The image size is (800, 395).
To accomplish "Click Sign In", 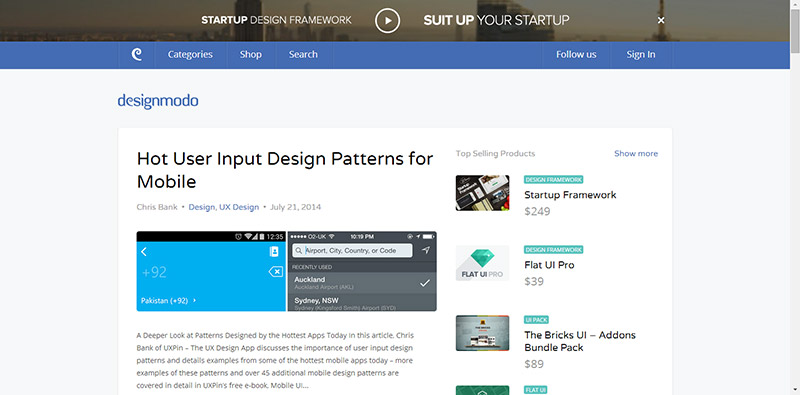I will click(x=641, y=55).
